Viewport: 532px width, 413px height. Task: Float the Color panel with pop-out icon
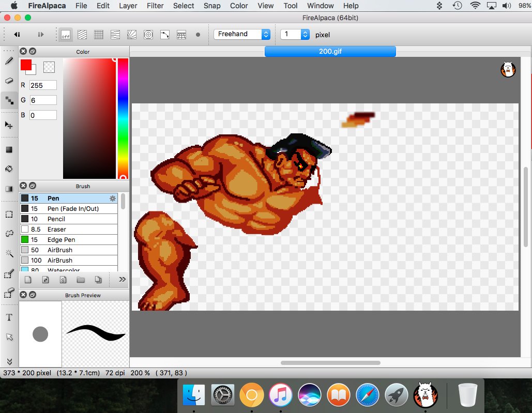(33, 51)
